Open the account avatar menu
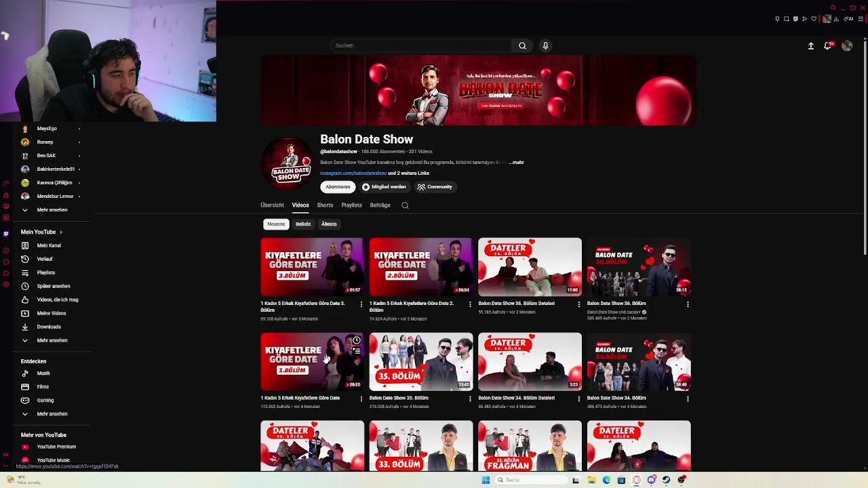Viewport: 868px width, 488px height. pos(847,45)
